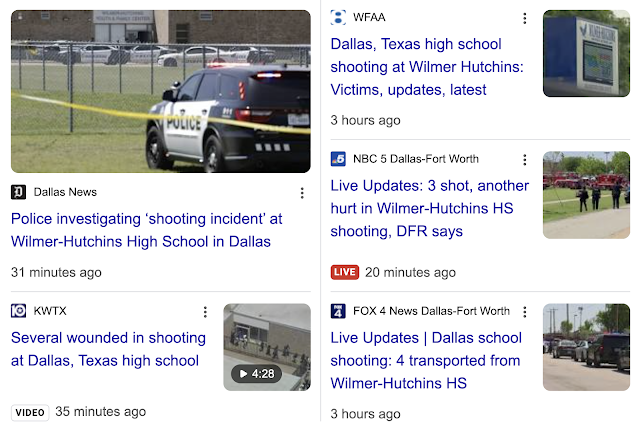640x426 pixels.
Task: Open more options for the NBC 5 story
Action: [525, 160]
